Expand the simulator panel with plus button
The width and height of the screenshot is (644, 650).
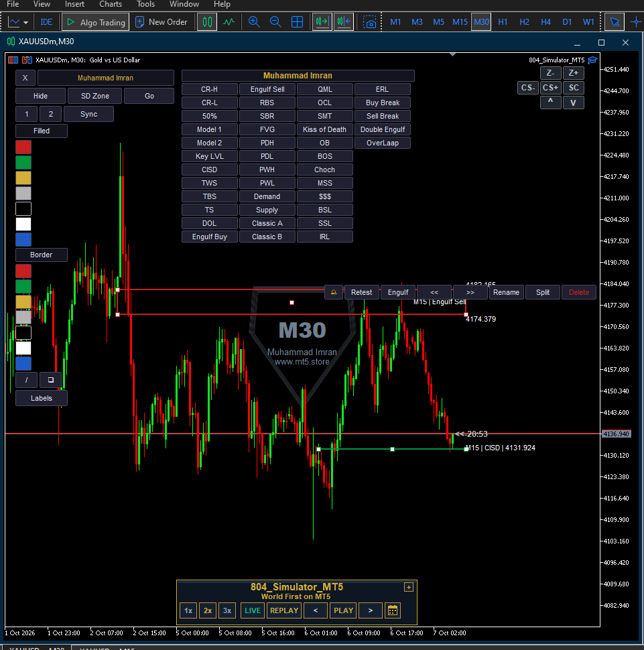409,588
